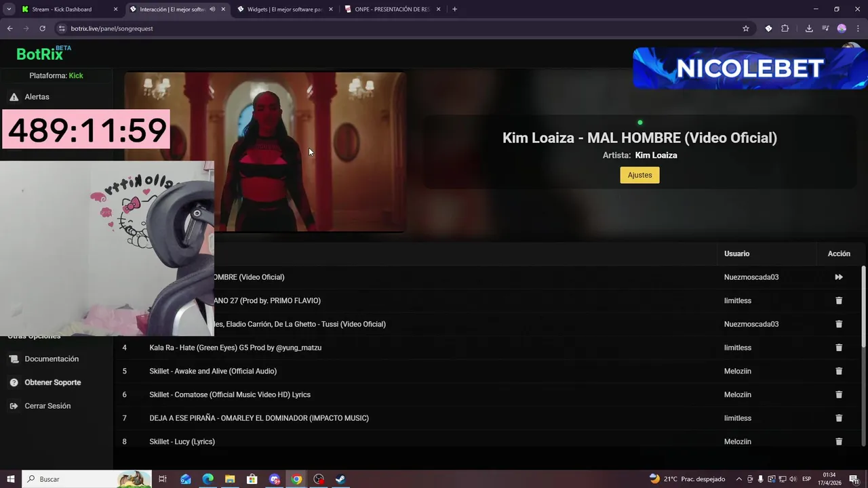Select Skillet - Lucy (Lyrics) song title

point(182,441)
